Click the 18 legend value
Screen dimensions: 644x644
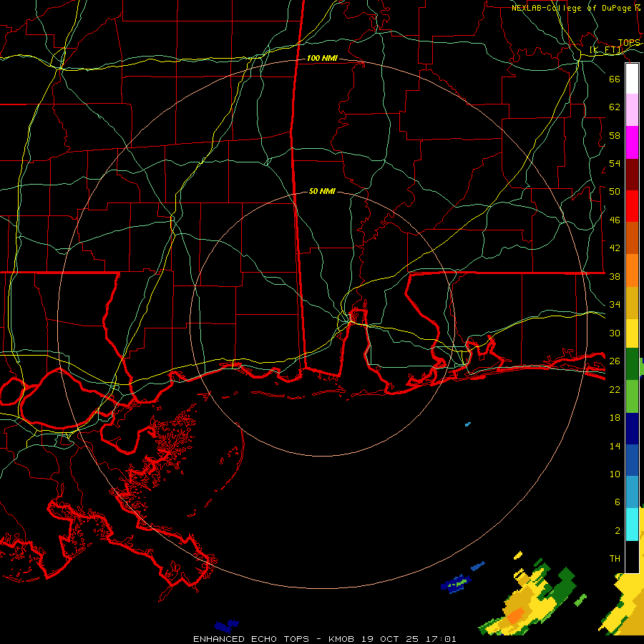point(615,418)
